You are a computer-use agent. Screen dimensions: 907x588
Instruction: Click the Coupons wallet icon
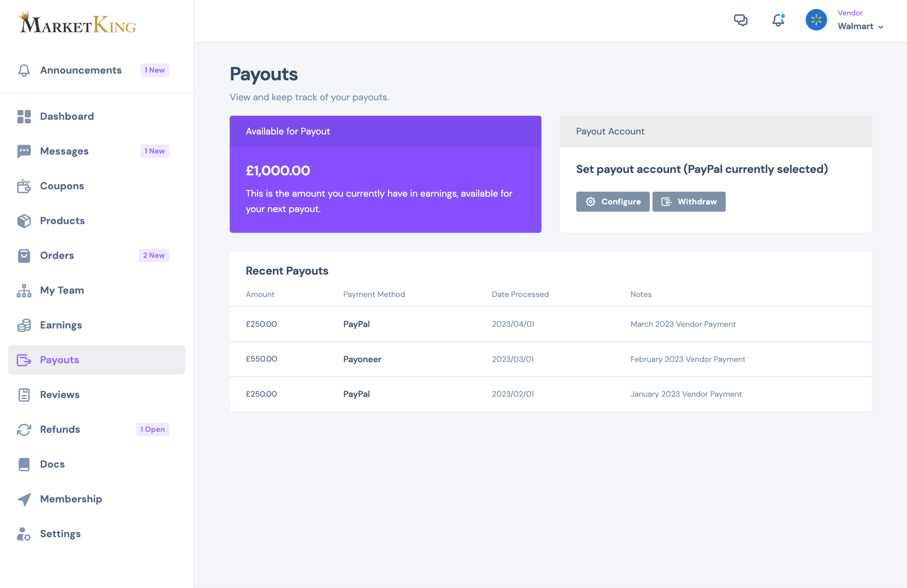tap(24, 186)
